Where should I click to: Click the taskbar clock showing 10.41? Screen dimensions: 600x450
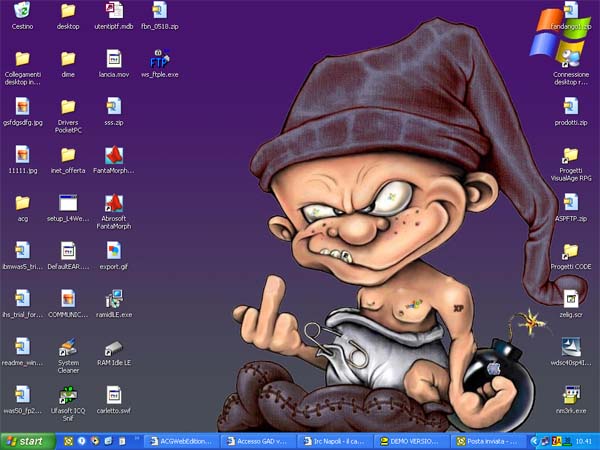coord(584,442)
